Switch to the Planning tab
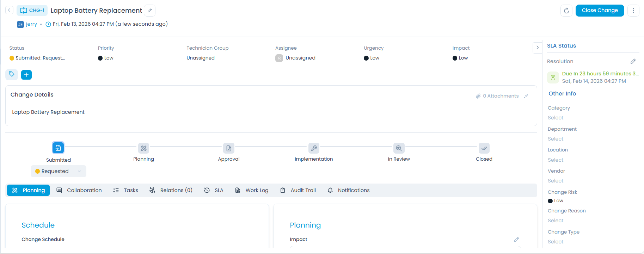The image size is (644, 254). tap(29, 190)
